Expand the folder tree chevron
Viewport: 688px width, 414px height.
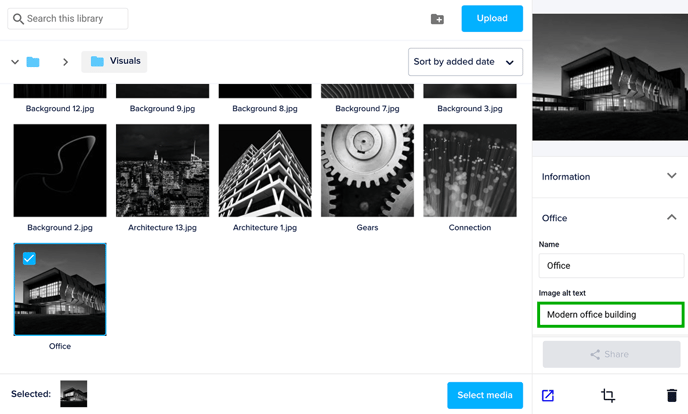15,62
